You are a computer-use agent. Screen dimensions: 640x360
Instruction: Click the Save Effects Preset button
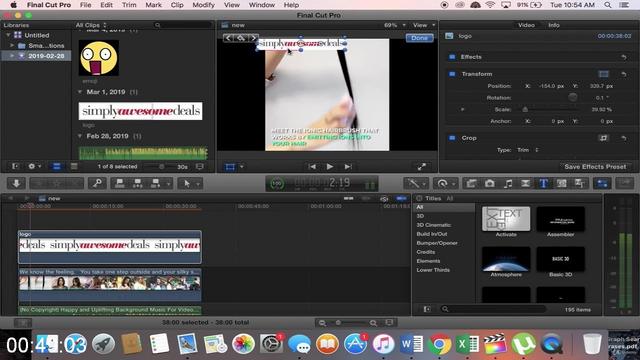coord(595,167)
